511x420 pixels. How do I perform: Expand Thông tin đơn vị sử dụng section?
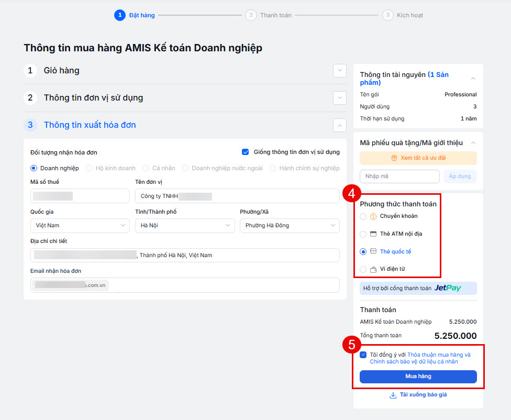340,98
